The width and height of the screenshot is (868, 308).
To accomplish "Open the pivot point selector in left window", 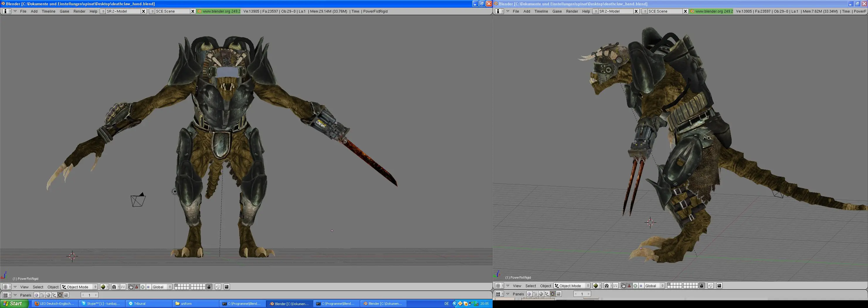I will [x=116, y=287].
